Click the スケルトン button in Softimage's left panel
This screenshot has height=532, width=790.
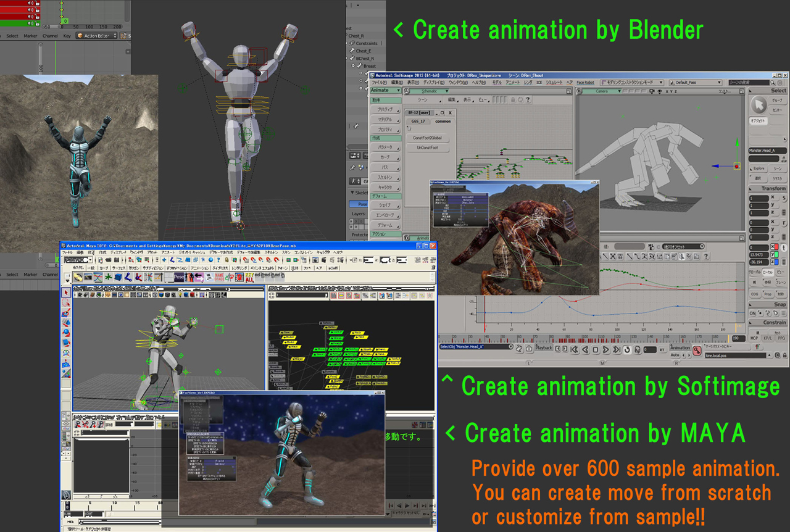point(385,178)
